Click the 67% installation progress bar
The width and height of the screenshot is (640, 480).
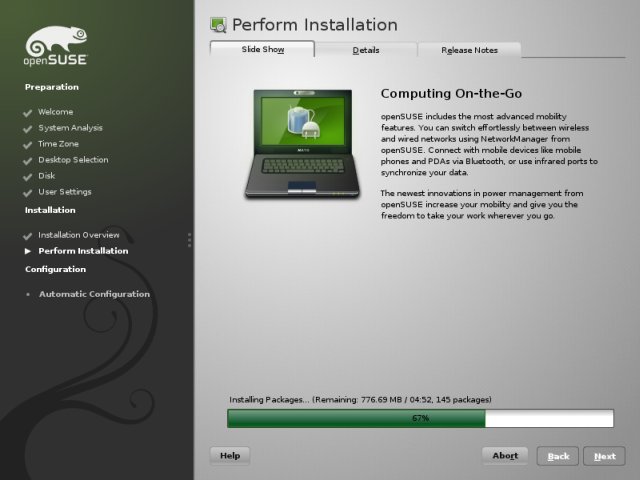tap(420, 418)
